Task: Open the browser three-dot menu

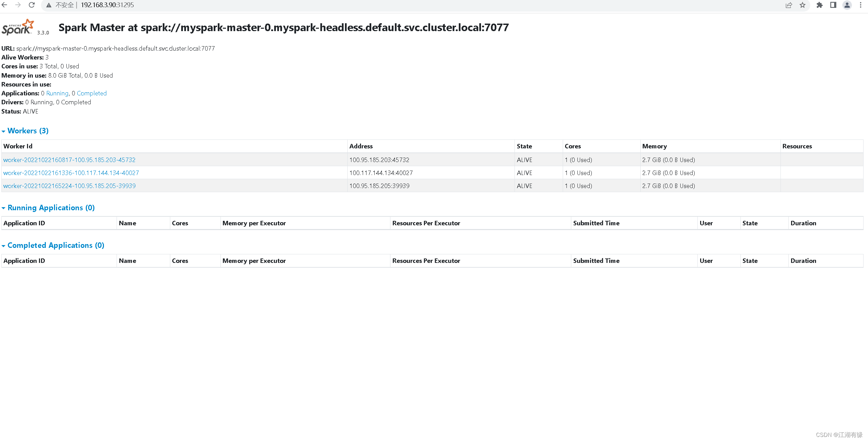Action: (x=860, y=5)
